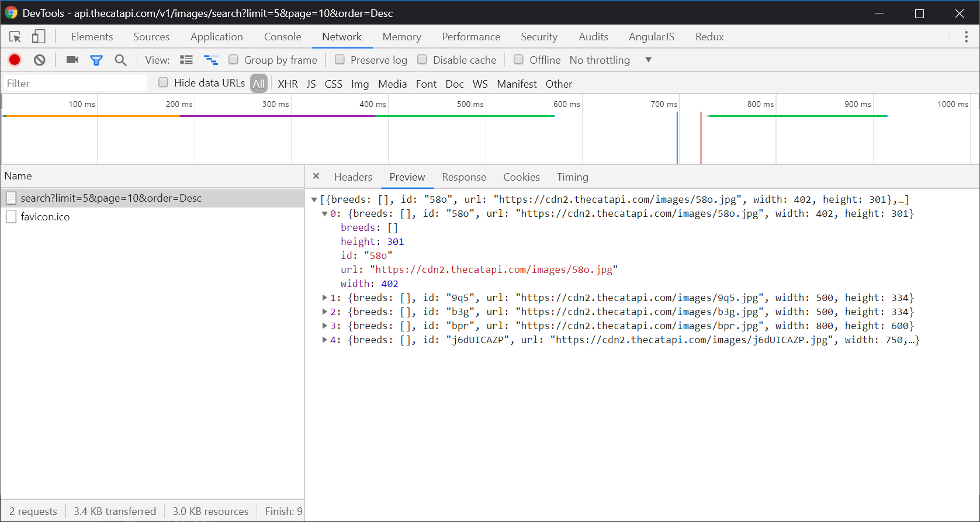
Task: Click the capture screenshots camera icon
Action: point(72,60)
